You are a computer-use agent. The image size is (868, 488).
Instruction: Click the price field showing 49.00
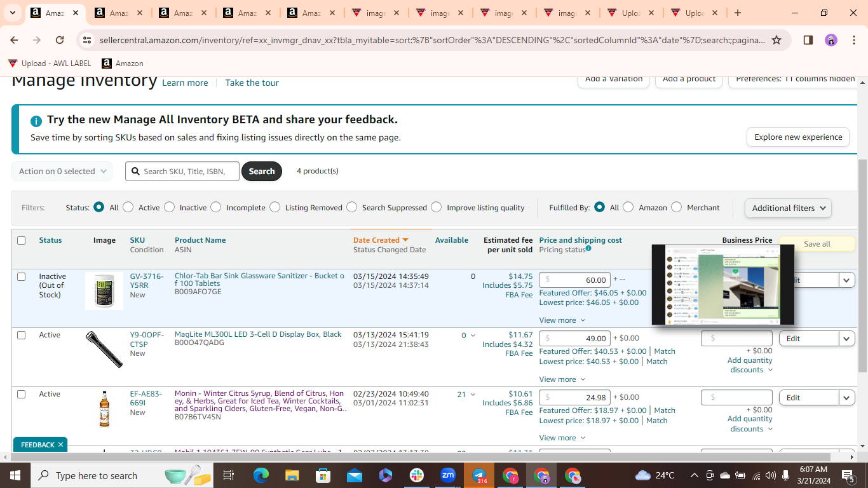575,339
